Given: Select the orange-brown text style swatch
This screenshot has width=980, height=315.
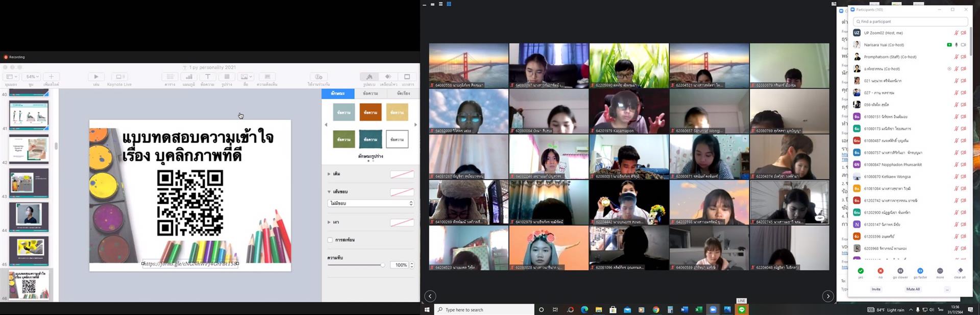Looking at the screenshot, I should click(x=371, y=112).
